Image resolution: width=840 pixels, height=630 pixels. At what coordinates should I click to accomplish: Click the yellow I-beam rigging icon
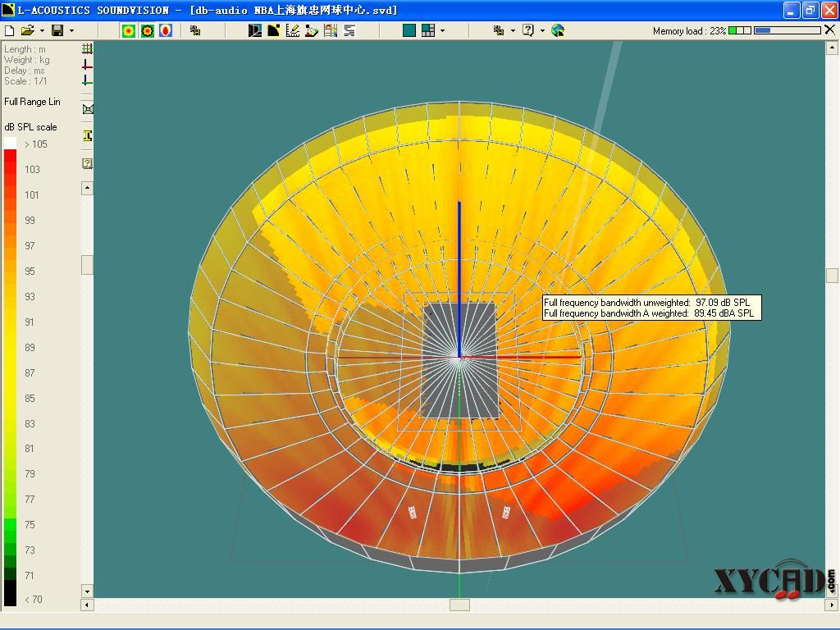88,135
